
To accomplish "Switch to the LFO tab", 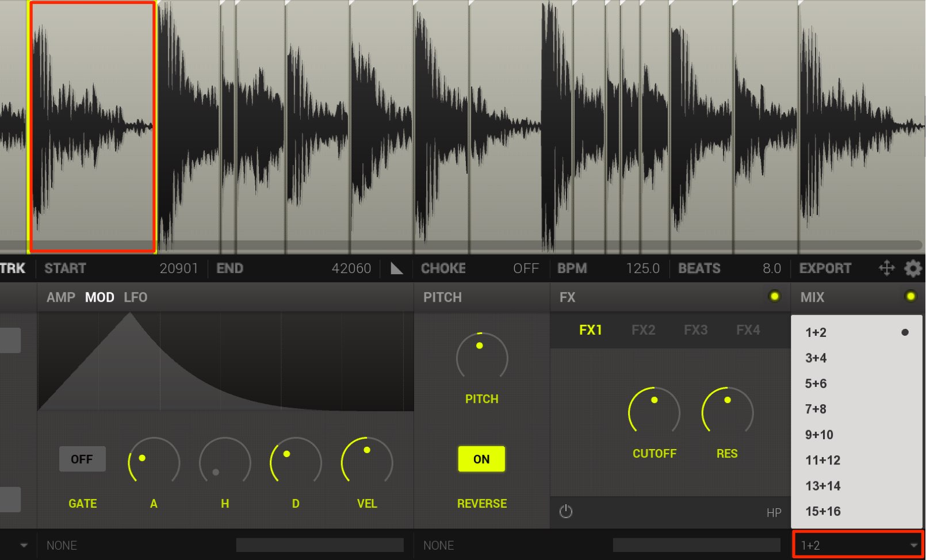I will pyautogui.click(x=136, y=297).
